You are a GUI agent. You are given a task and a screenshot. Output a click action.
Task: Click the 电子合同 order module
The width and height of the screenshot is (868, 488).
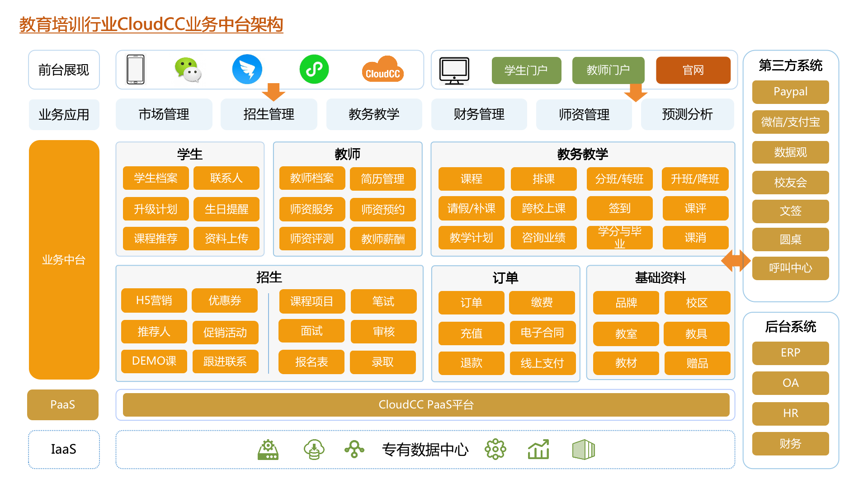tap(542, 333)
